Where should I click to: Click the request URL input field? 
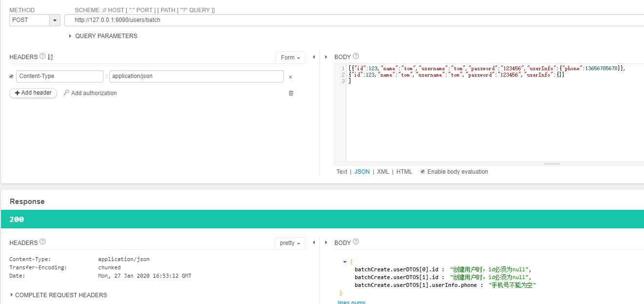coord(354,20)
